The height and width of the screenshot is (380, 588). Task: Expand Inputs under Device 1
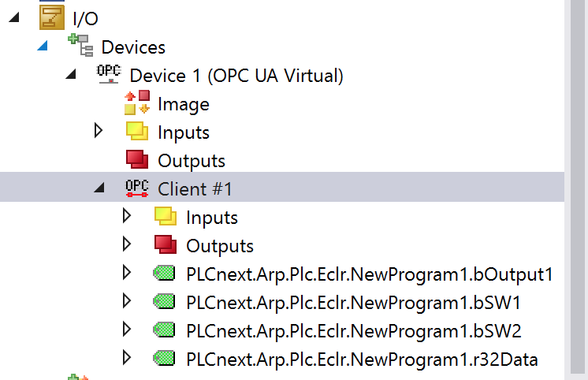click(x=99, y=131)
